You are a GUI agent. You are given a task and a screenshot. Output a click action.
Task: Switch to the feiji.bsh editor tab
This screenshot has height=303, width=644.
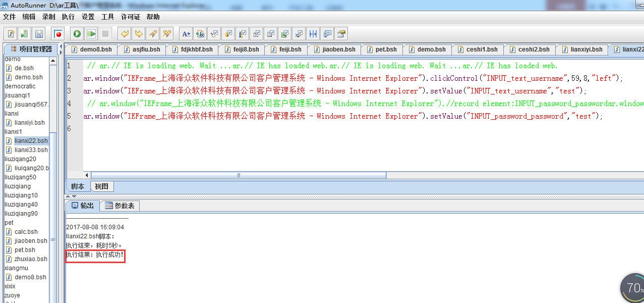coord(287,49)
